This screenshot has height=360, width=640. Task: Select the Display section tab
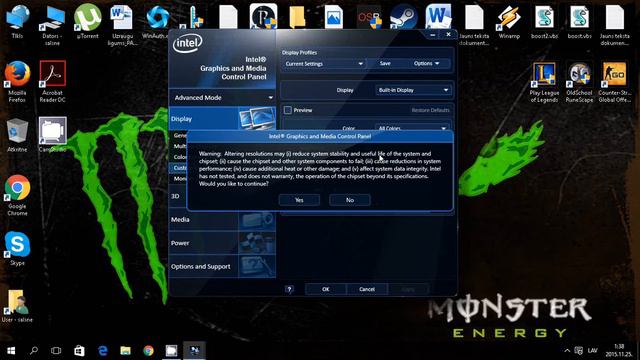222,119
